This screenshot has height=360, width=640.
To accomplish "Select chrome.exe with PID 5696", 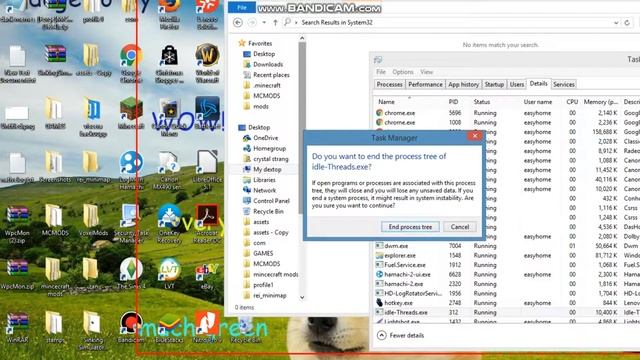I will tap(507, 113).
